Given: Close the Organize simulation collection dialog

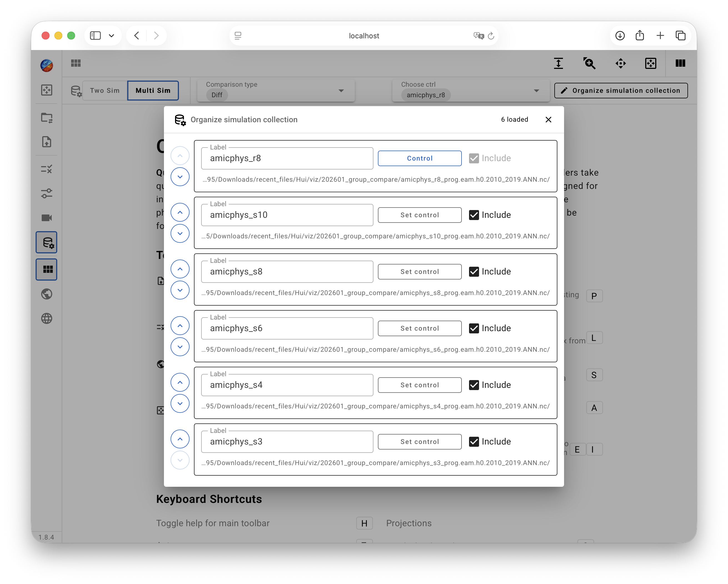Looking at the screenshot, I should [x=548, y=119].
